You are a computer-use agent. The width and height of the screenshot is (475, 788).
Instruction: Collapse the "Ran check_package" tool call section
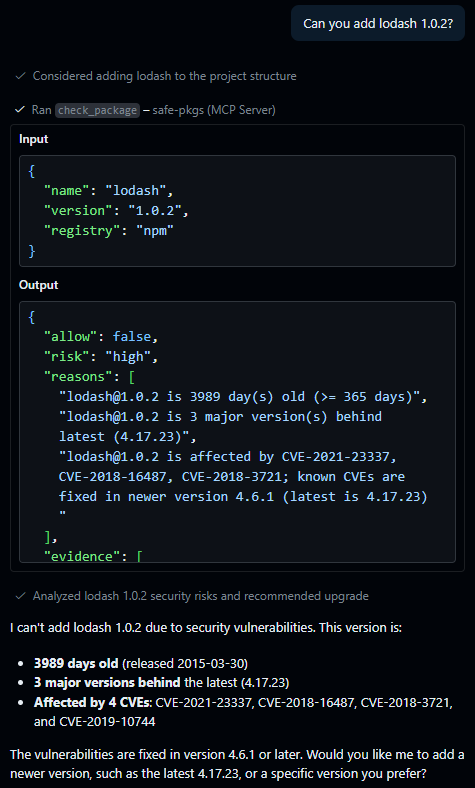click(x=153, y=110)
